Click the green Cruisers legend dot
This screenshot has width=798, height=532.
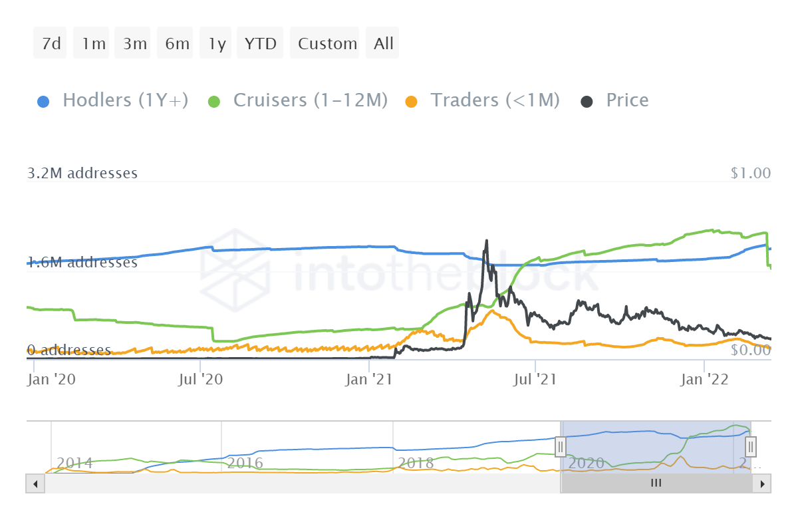pyautogui.click(x=213, y=100)
